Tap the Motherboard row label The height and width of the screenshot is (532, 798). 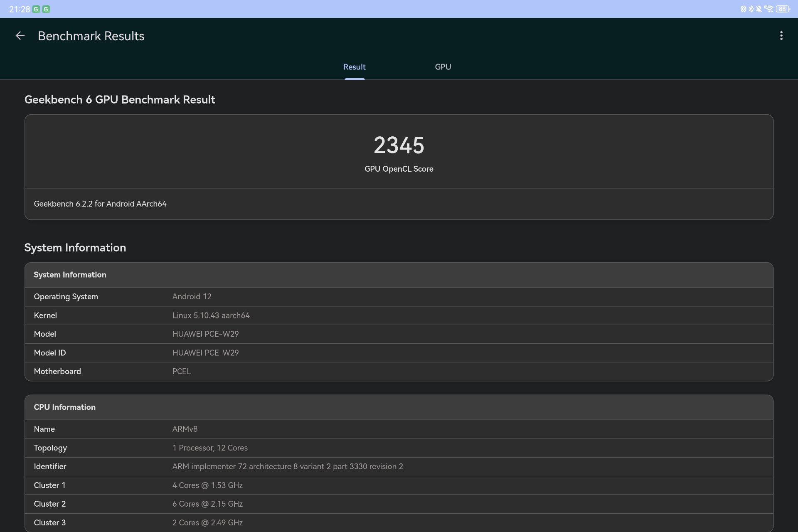pos(57,372)
